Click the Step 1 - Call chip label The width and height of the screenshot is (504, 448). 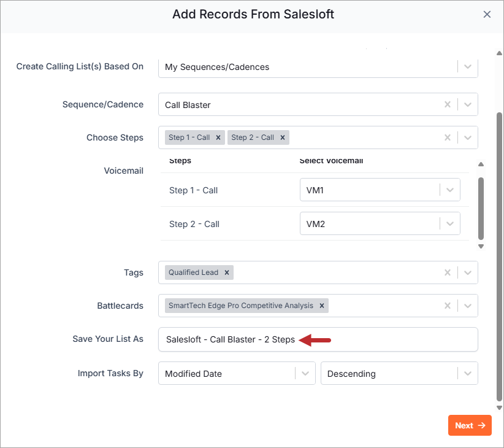pos(189,137)
